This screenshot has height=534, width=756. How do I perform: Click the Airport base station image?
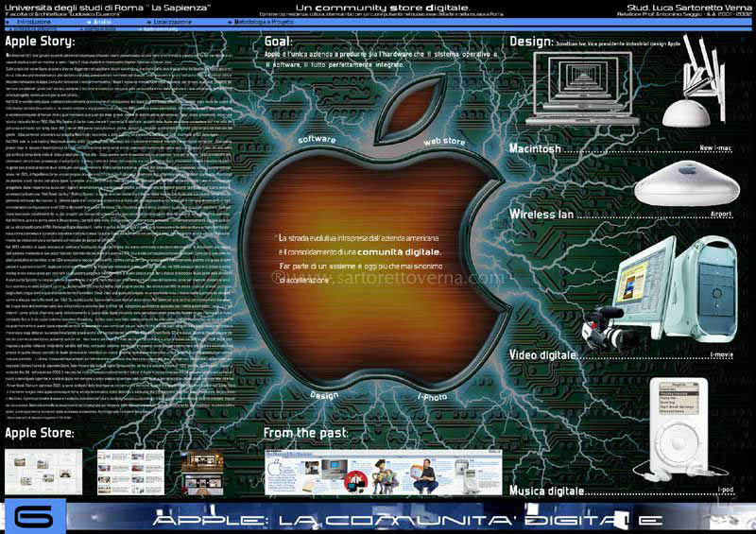(x=687, y=183)
